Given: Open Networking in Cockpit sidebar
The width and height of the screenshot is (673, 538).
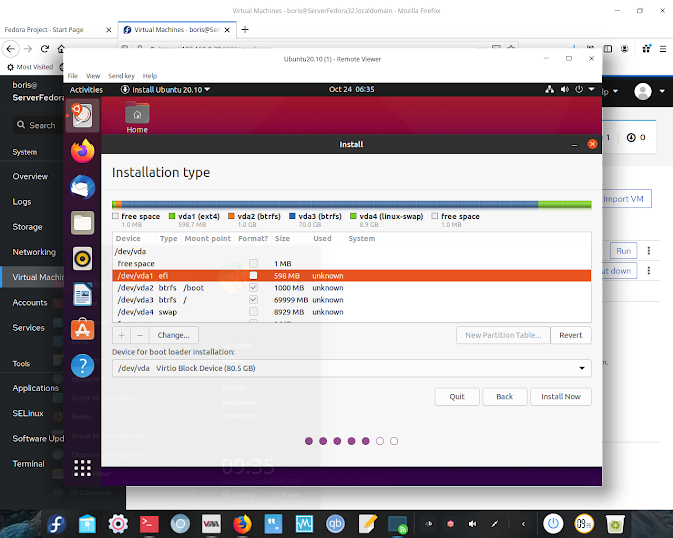Looking at the screenshot, I should (x=34, y=252).
